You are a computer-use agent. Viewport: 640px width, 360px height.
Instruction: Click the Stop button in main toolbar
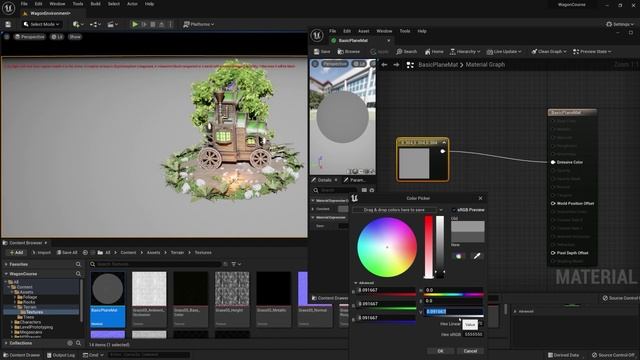coord(153,24)
